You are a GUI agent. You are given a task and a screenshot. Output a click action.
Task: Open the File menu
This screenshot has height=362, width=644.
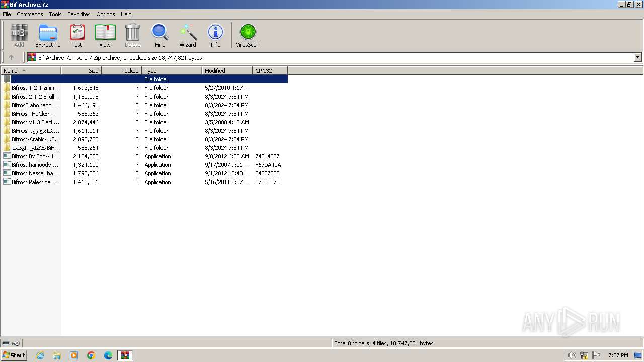pos(7,14)
